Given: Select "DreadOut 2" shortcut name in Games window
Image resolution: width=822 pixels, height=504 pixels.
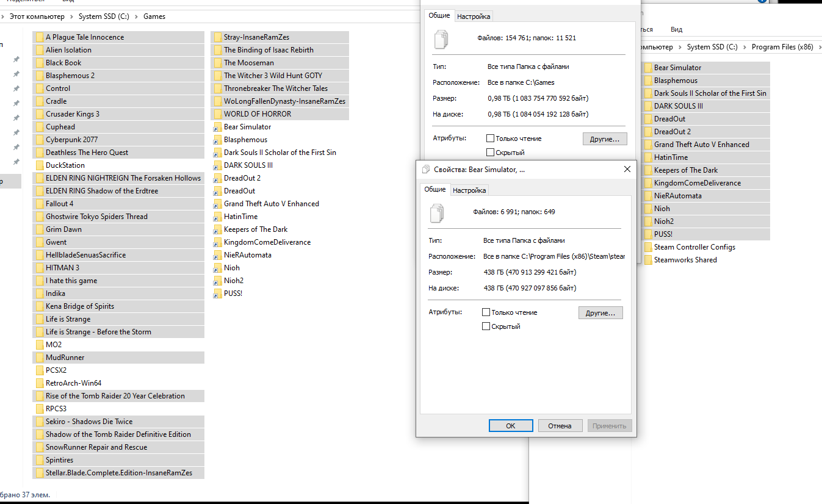Looking at the screenshot, I should pyautogui.click(x=242, y=178).
